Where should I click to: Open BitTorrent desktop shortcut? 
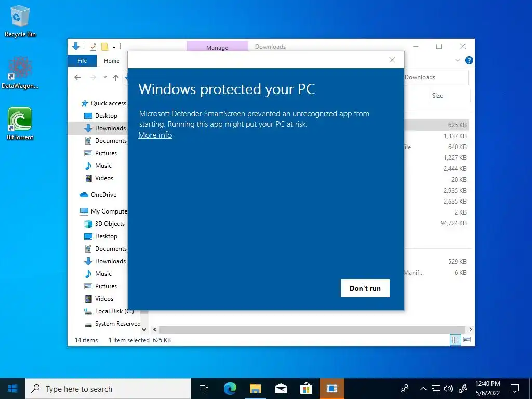pos(20,124)
